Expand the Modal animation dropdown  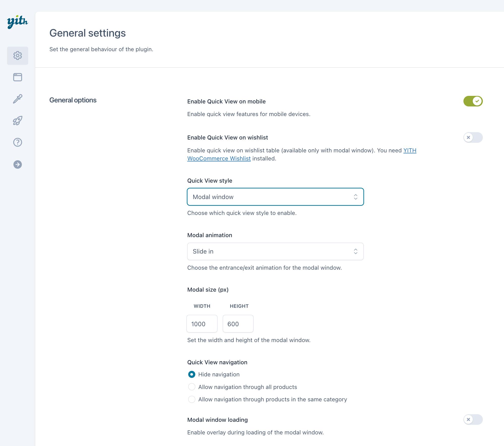[275, 251]
